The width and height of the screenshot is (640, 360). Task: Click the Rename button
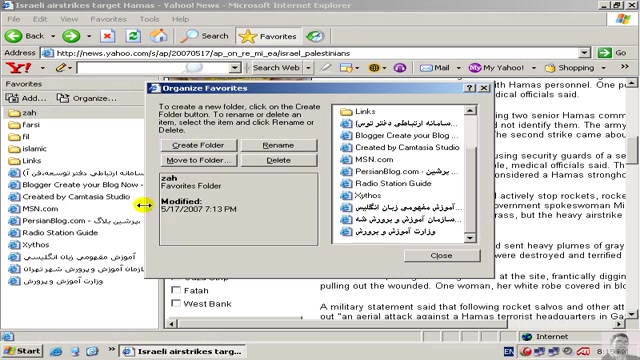[278, 145]
